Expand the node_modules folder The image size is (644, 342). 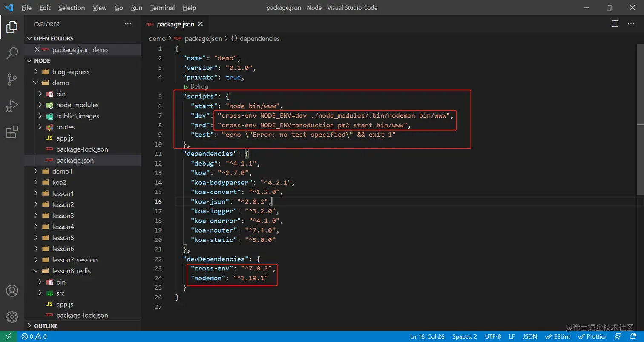(82, 105)
